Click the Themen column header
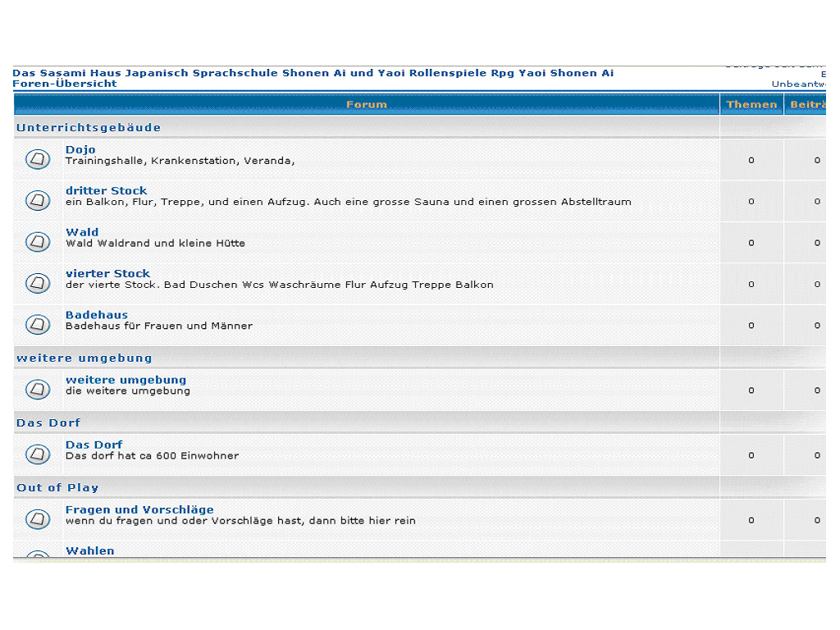 point(751,104)
